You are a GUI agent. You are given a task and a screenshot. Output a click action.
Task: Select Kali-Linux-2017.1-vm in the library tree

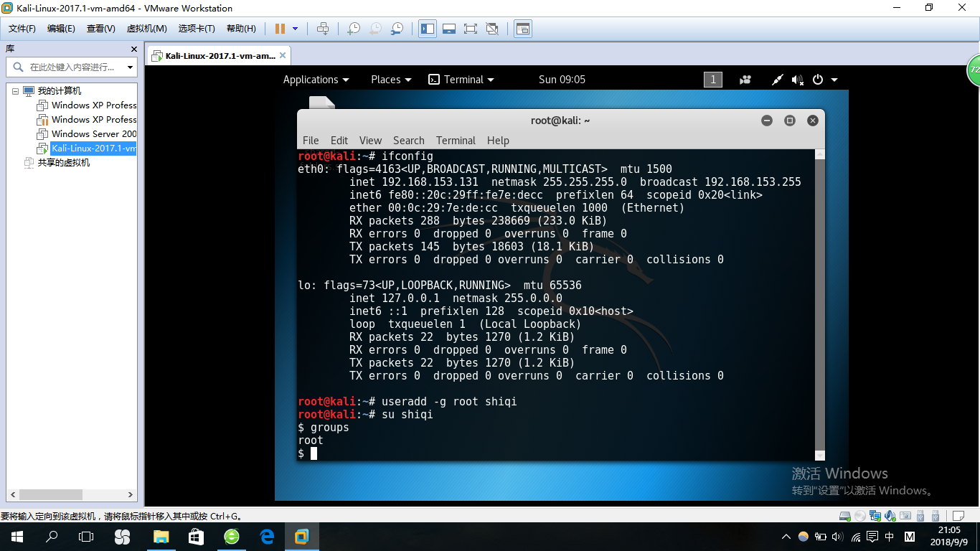[87, 149]
